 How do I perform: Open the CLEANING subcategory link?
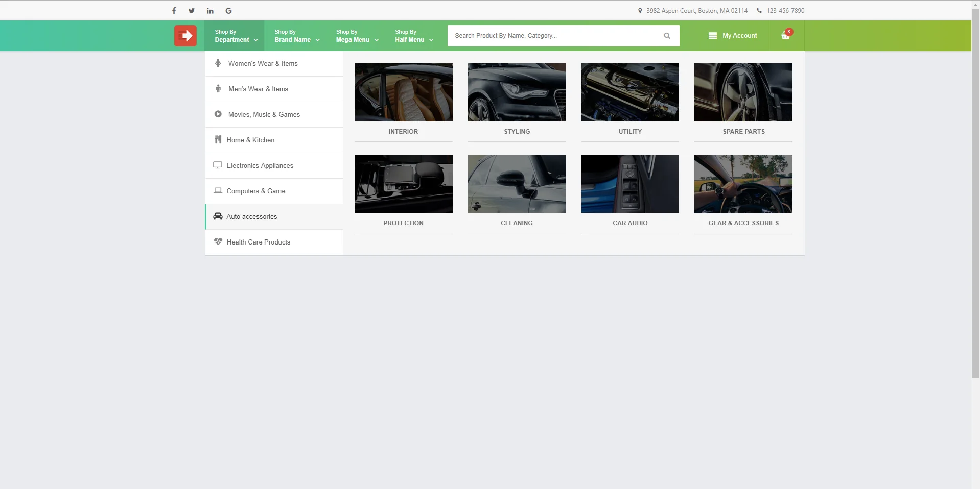tap(517, 223)
